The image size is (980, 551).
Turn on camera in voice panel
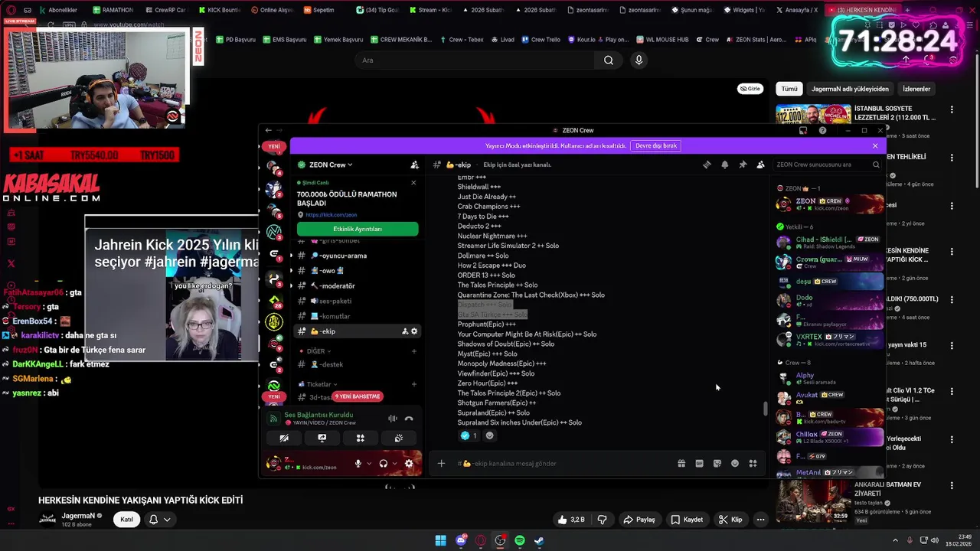click(x=284, y=438)
